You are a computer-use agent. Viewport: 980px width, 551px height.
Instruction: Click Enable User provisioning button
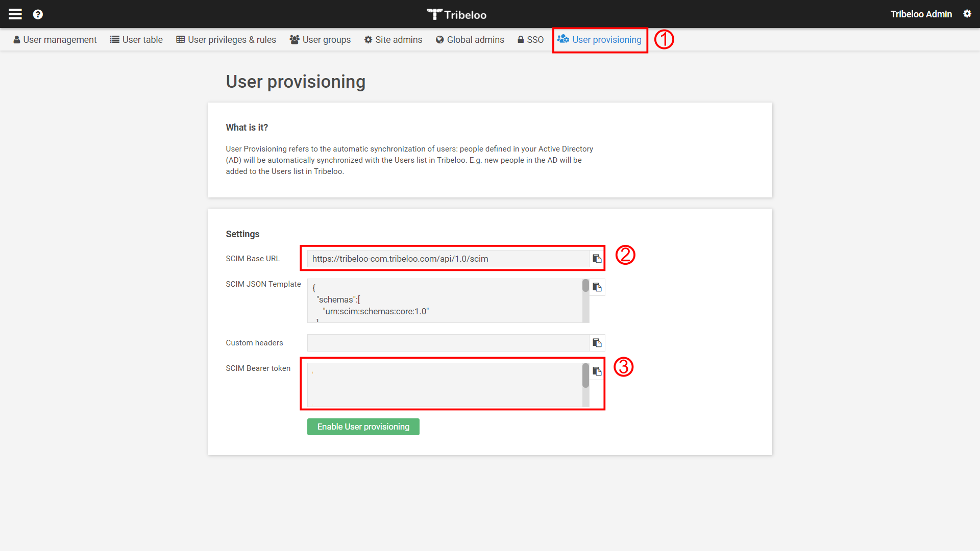tap(363, 427)
